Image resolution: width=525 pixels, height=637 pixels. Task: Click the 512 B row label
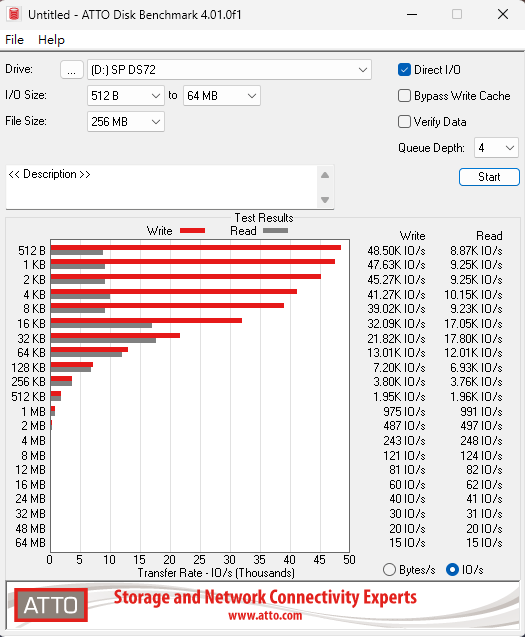(x=32, y=251)
